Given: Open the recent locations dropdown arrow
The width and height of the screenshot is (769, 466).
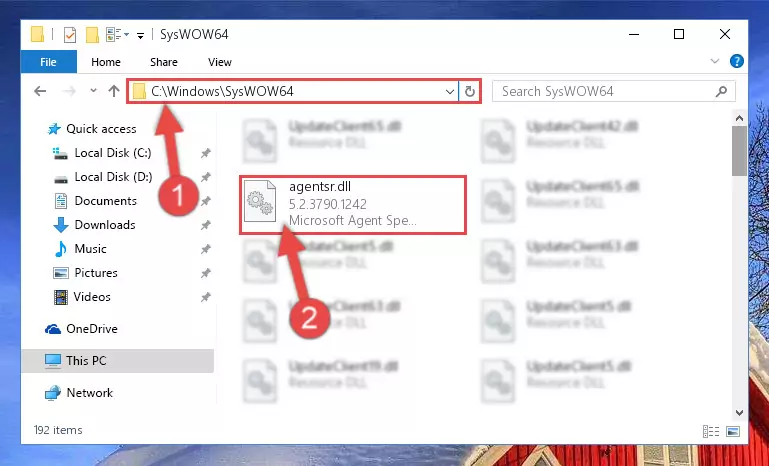Looking at the screenshot, I should pos(93,91).
